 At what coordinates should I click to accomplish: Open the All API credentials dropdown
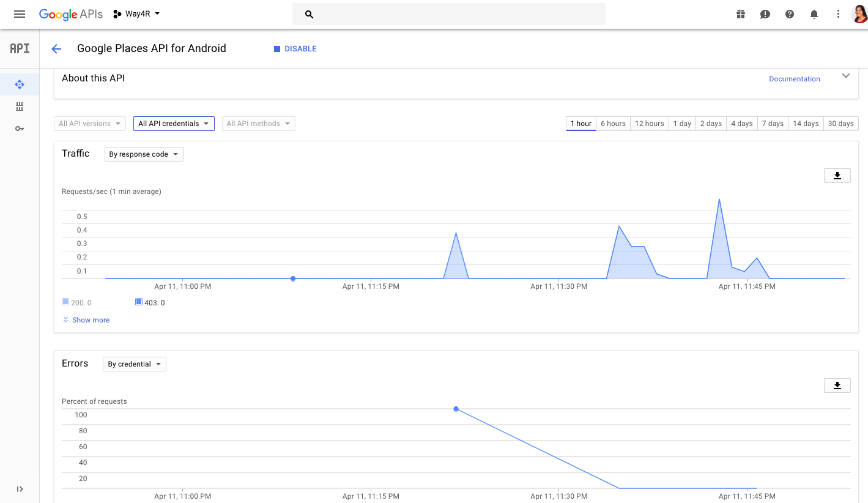[174, 124]
